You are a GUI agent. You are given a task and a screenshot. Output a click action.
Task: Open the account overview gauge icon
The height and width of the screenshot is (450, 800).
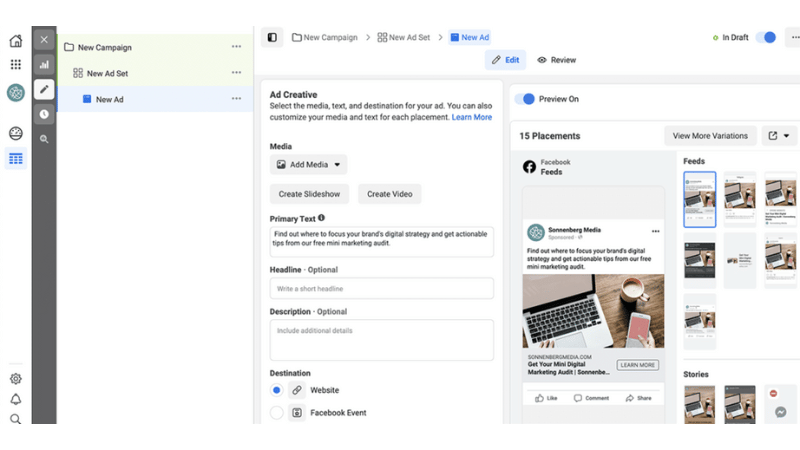click(16, 133)
